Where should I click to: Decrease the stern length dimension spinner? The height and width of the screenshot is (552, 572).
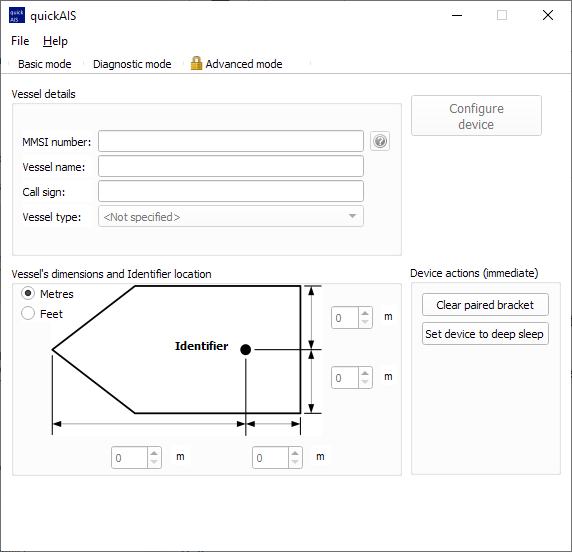click(295, 462)
